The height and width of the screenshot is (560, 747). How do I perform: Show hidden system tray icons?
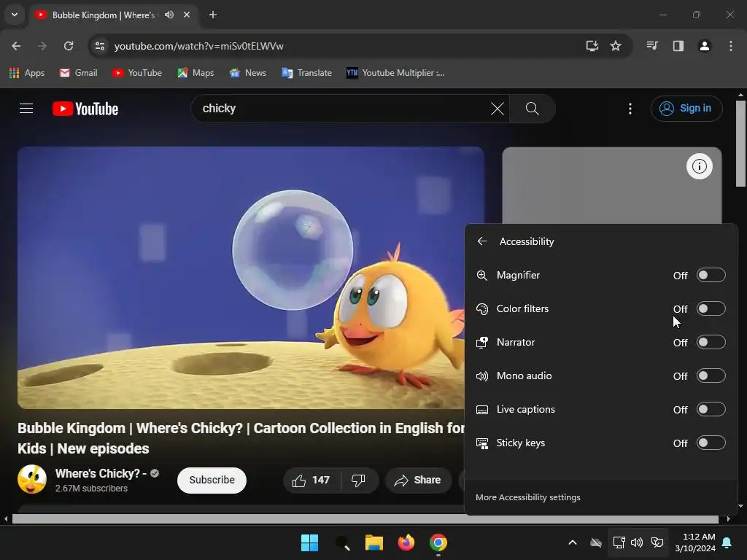point(573,542)
